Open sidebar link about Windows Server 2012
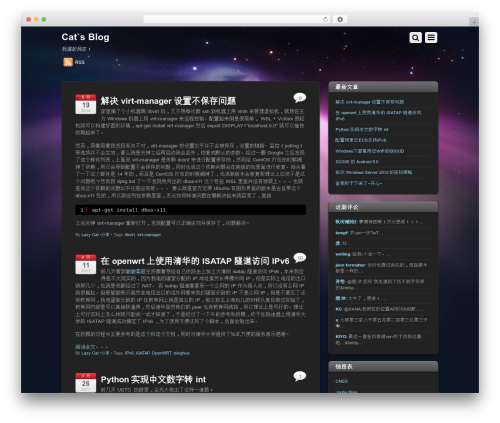 pos(374,172)
